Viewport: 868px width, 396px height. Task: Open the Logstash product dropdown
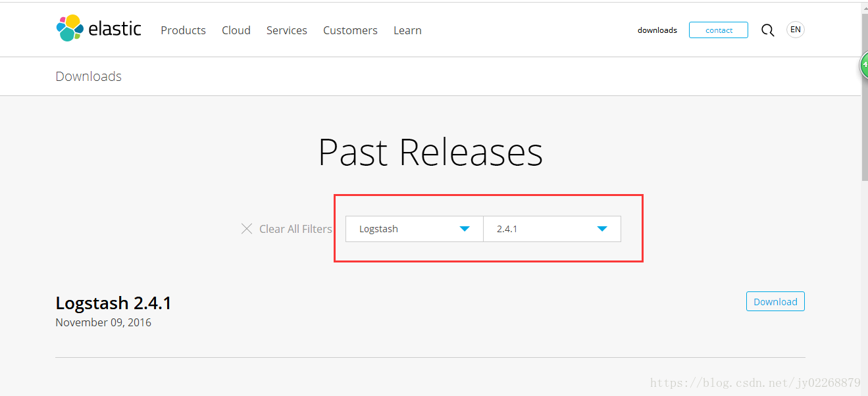(415, 229)
